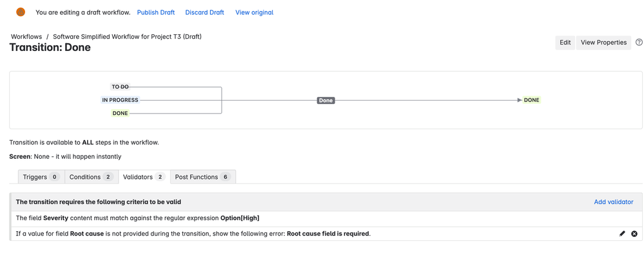
Task: Click 'transition requires the following criteria' header
Action: pyautogui.click(x=99, y=202)
